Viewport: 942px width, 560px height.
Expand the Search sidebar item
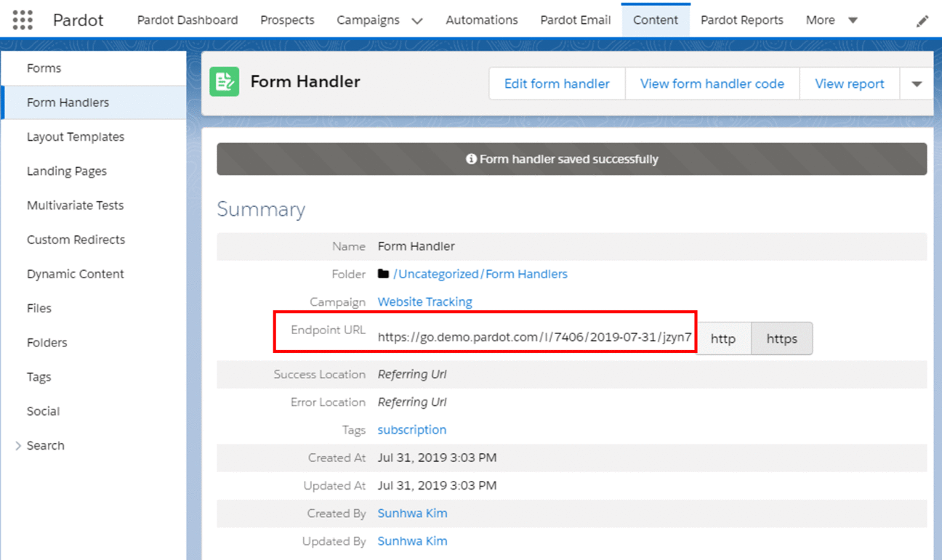tap(18, 445)
